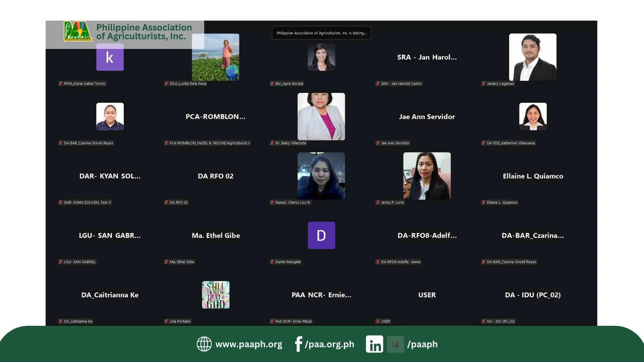Click the globe website icon in footer

(204, 344)
